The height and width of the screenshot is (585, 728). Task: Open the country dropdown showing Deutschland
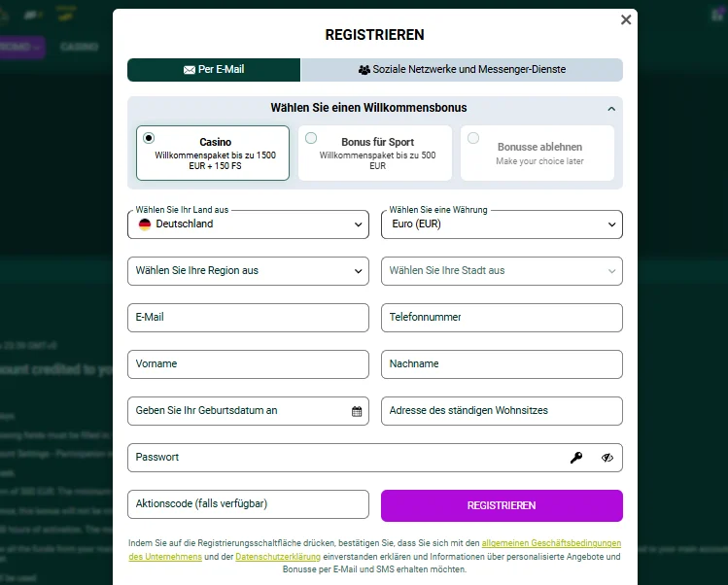coord(248,224)
